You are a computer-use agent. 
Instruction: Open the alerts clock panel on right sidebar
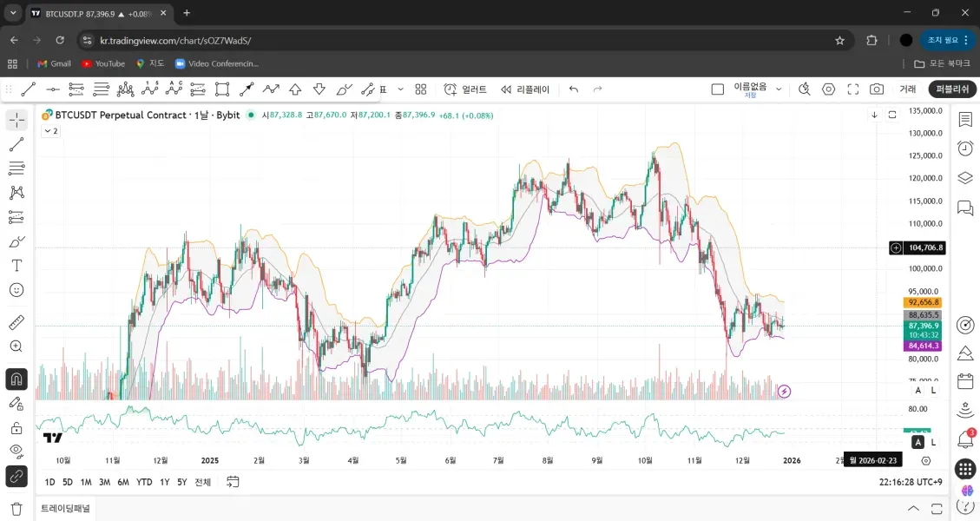964,148
